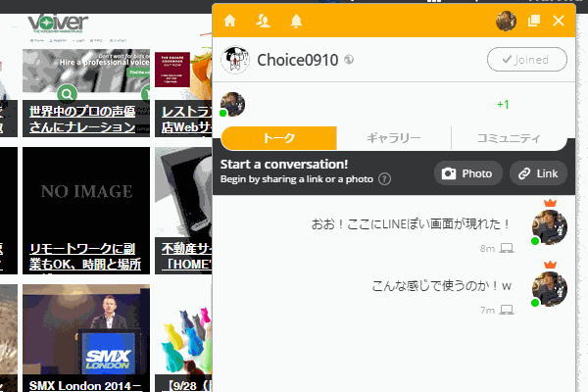Open the colorful paper cats thumbnail

point(183,329)
